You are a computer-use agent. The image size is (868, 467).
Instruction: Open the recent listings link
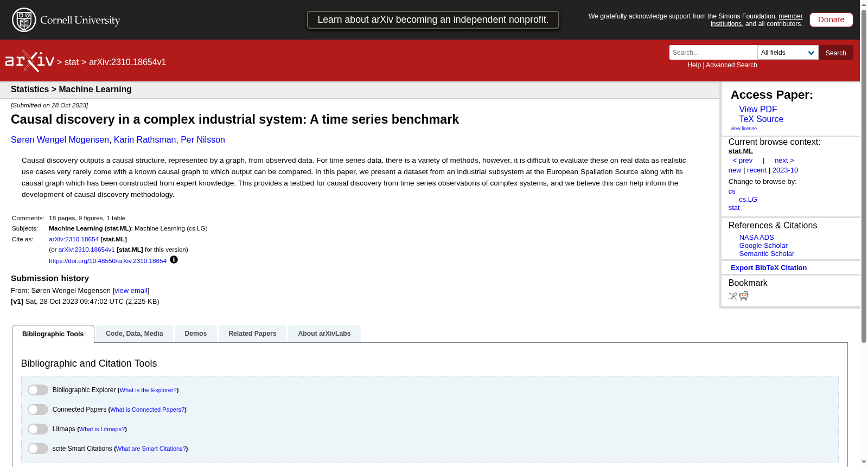pos(757,170)
